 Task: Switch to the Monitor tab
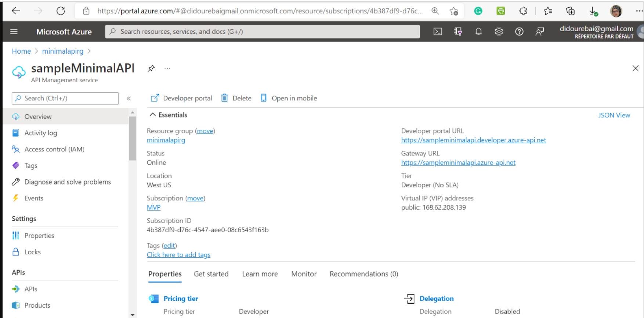tap(304, 274)
